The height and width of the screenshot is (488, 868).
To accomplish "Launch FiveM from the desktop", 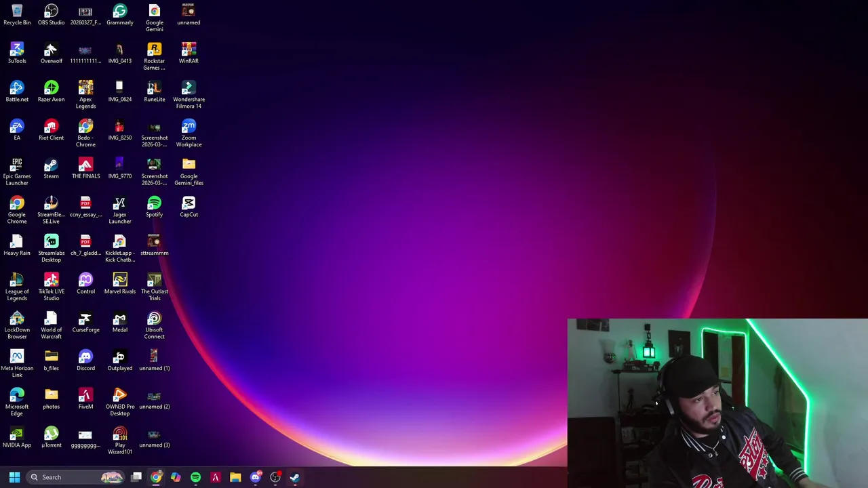I will click(85, 399).
